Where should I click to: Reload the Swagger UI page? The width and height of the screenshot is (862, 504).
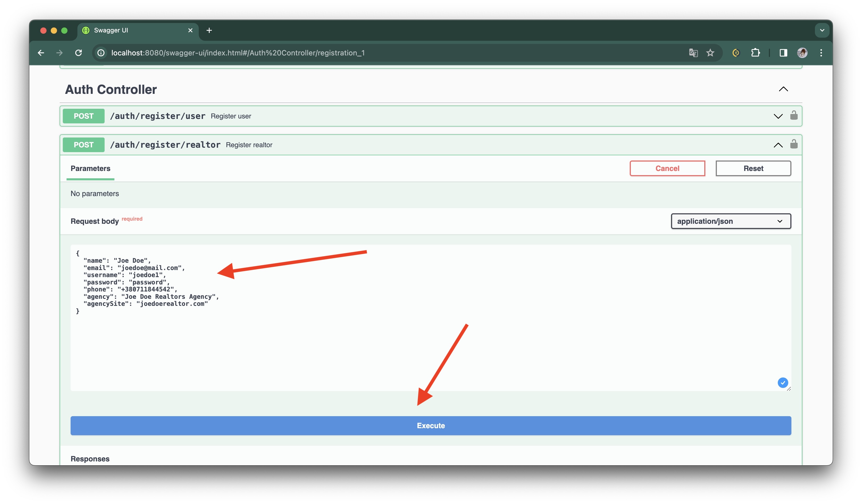(x=78, y=53)
